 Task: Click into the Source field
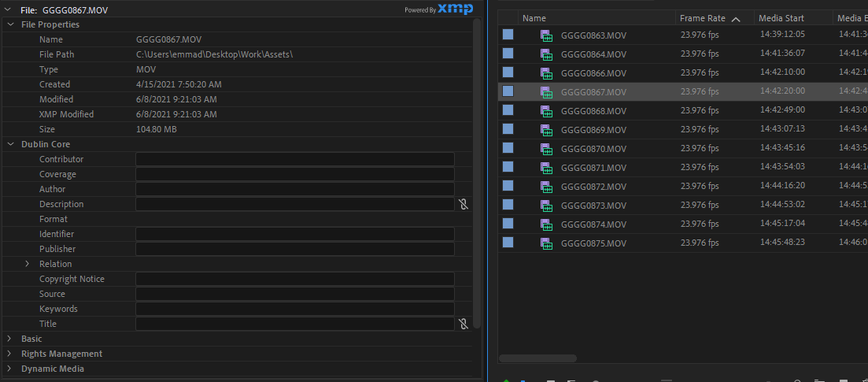295,294
